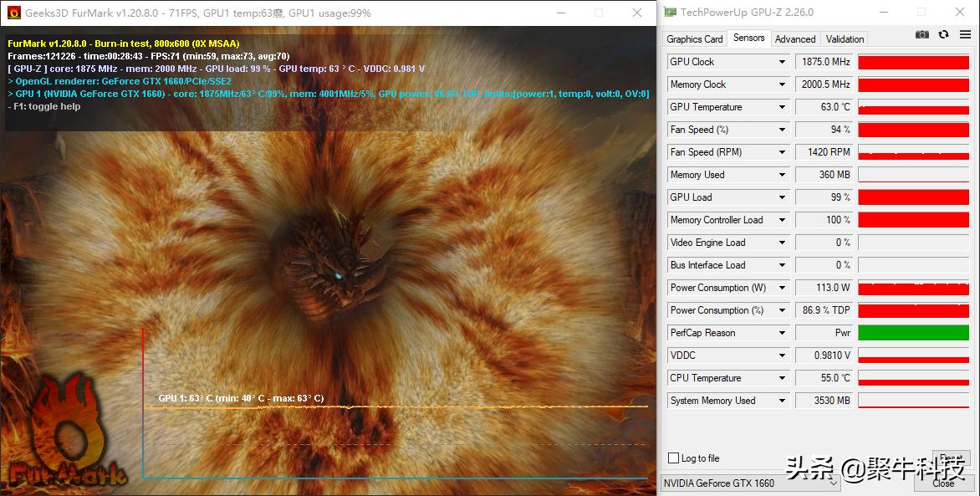Open the CPU Temperature sensor dropdown

(782, 378)
